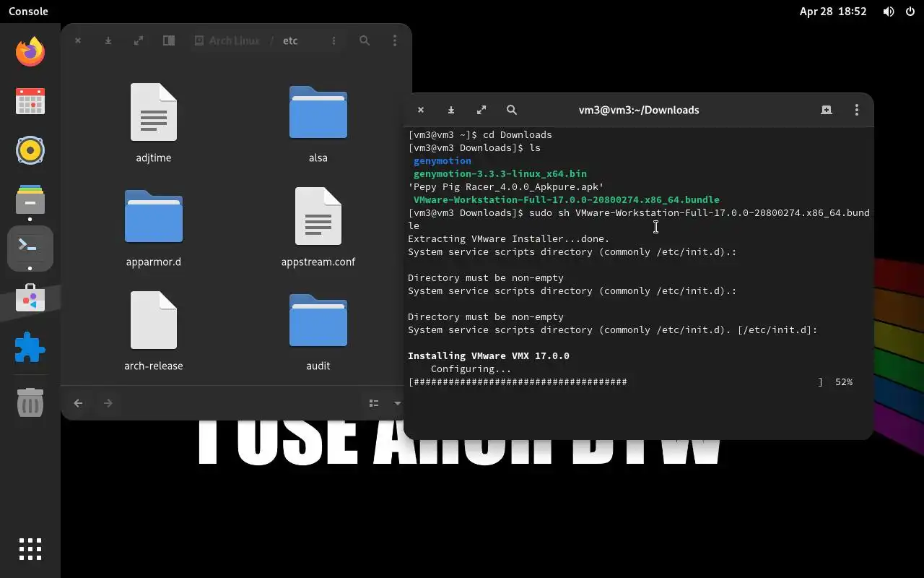Open the Console app menu in top bar
This screenshot has height=578, width=924.
[28, 12]
